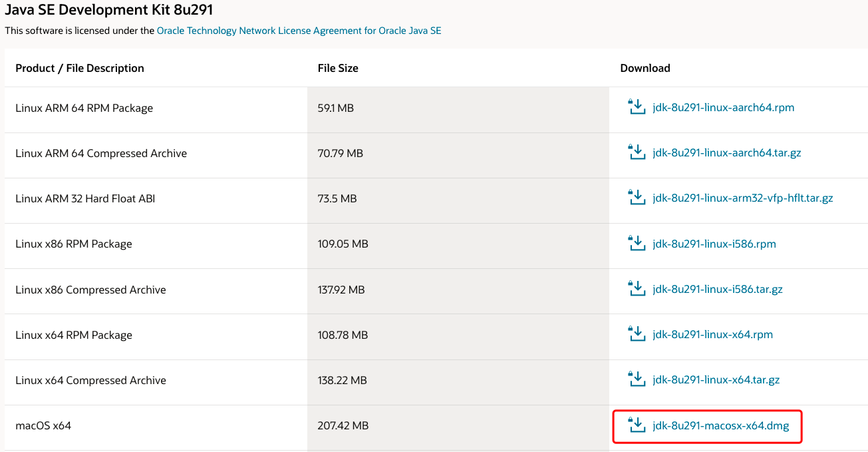The height and width of the screenshot is (452, 868).
Task: Click download icon for jdk-8u291-linux-i586.tar.gz
Action: pyautogui.click(x=637, y=288)
